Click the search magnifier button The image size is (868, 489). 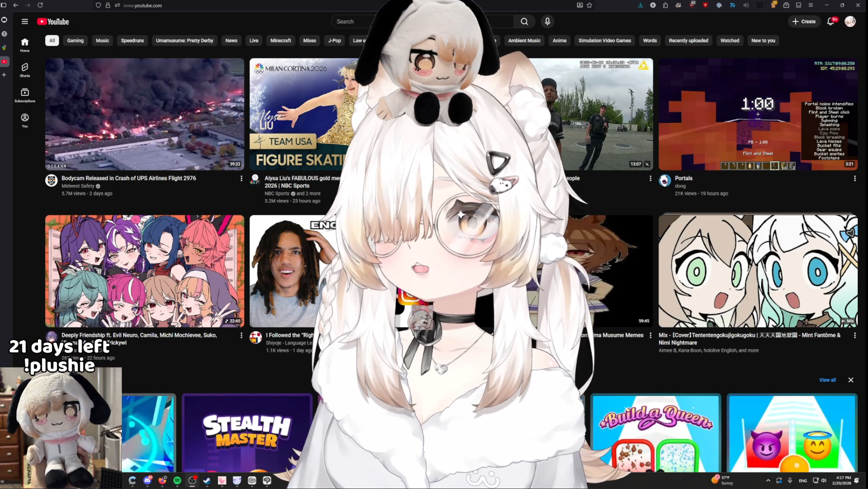tap(524, 22)
